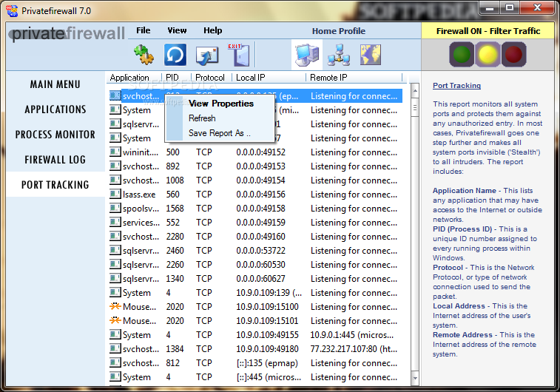
Task: Sort by the Protocol column header
Action: pyautogui.click(x=212, y=78)
